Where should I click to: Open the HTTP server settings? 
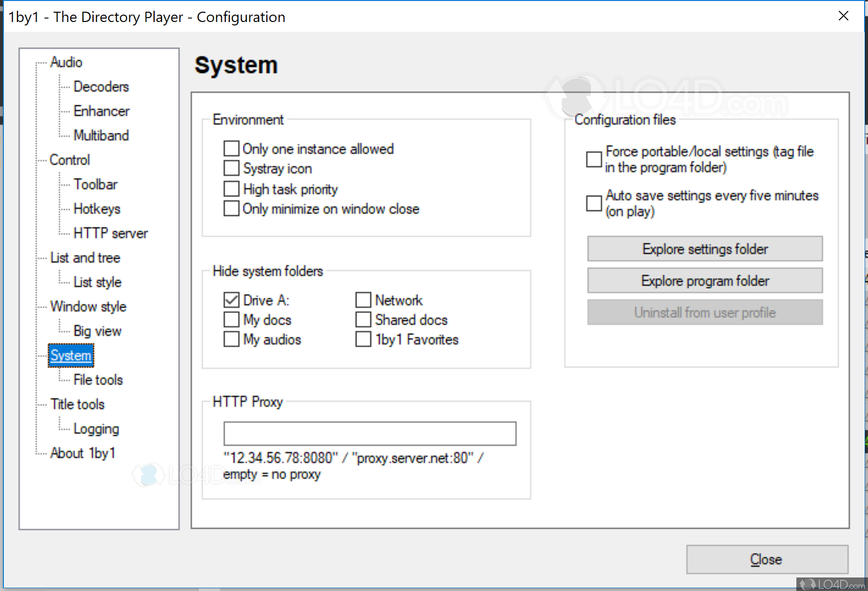coord(110,233)
